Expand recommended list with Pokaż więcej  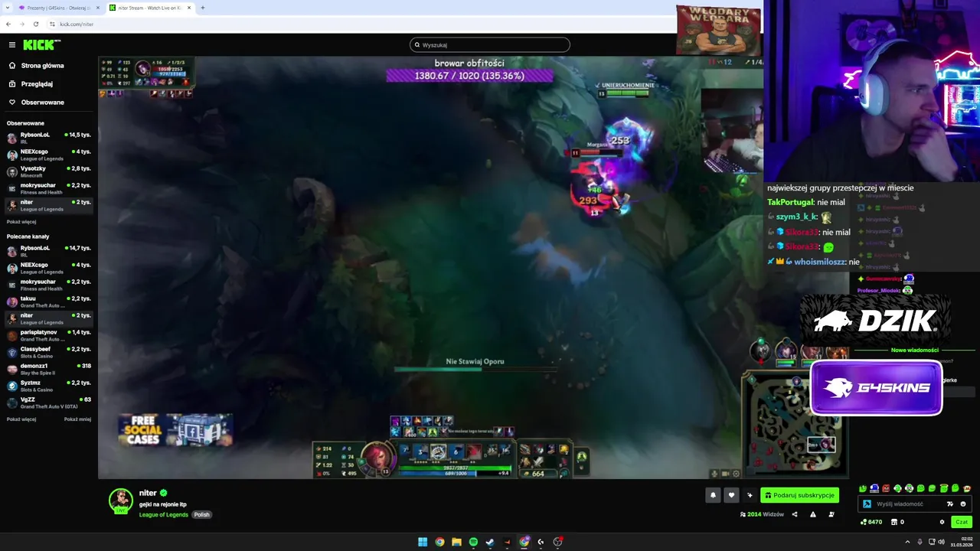click(21, 419)
